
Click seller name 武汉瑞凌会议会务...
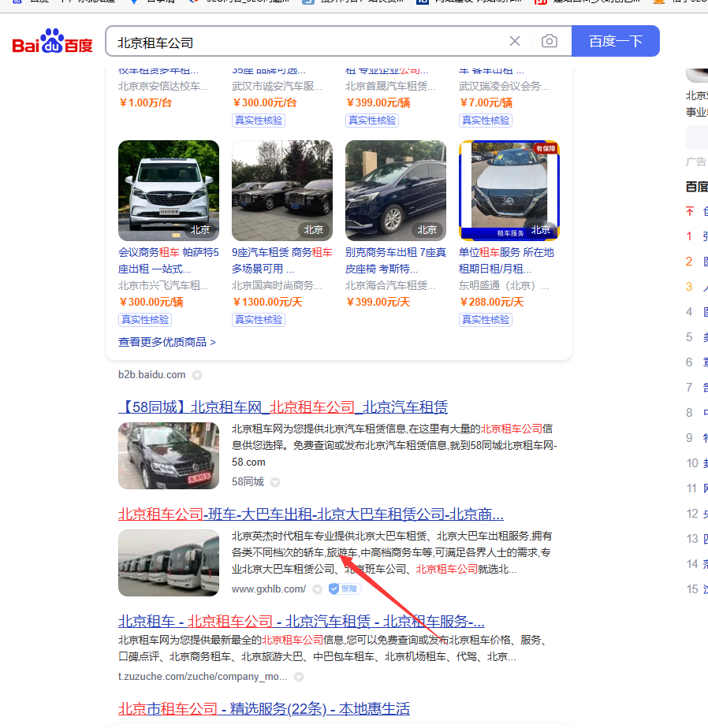(504, 87)
